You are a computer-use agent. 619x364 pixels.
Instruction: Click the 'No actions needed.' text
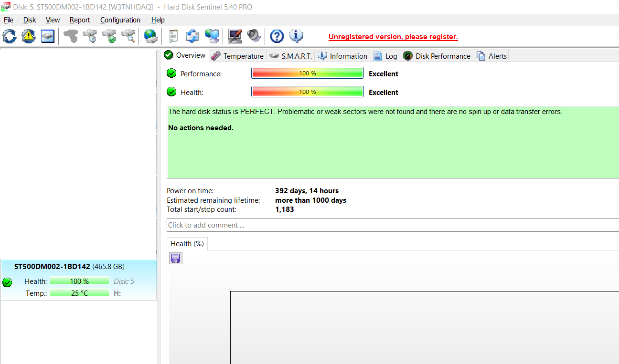point(201,128)
